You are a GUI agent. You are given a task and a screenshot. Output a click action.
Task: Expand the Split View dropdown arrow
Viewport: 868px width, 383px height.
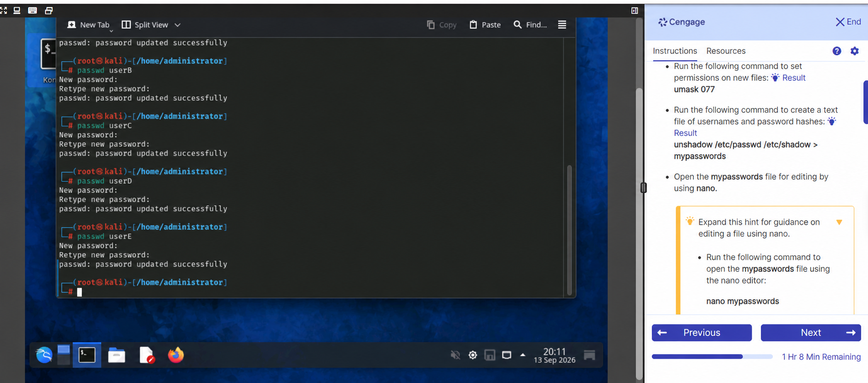coord(177,25)
